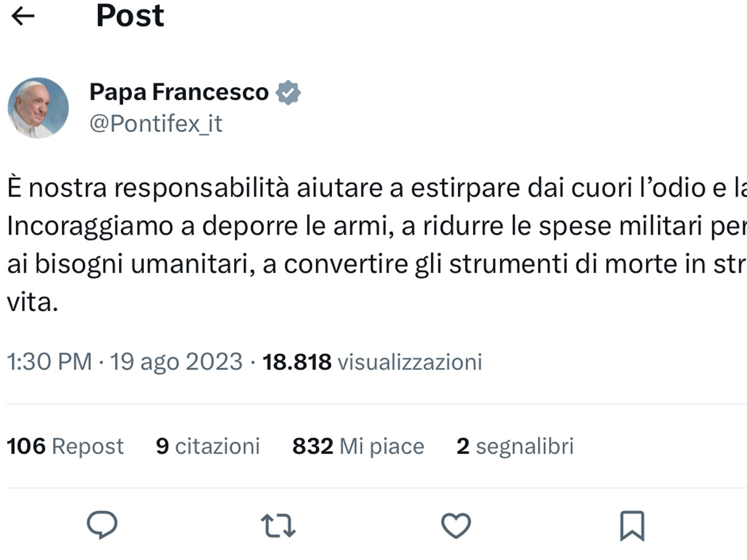
Task: Click the back arrow
Action: coord(22,17)
